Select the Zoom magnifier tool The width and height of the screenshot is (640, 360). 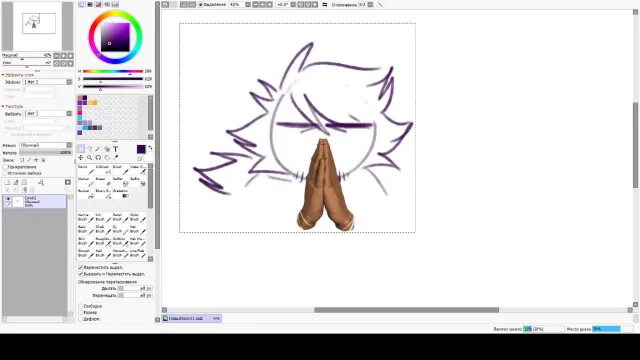click(x=89, y=158)
